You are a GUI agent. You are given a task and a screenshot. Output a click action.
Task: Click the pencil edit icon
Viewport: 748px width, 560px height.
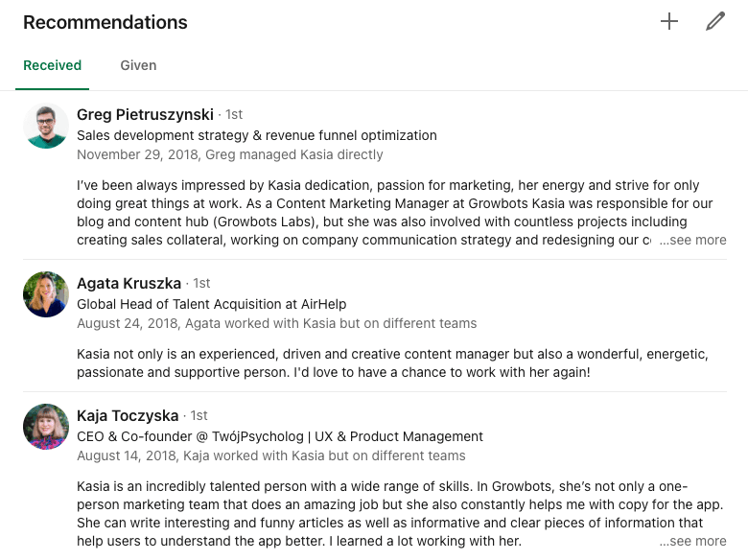point(715,21)
